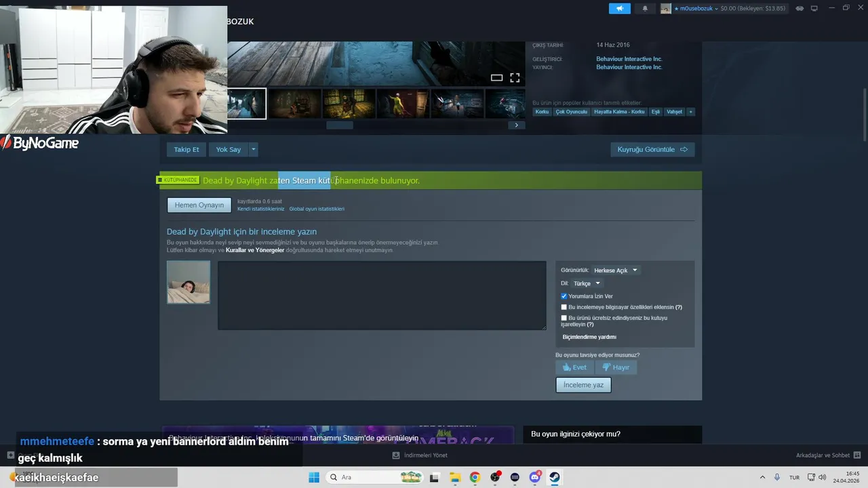Click the monitor display icon in title bar

pyautogui.click(x=814, y=8)
